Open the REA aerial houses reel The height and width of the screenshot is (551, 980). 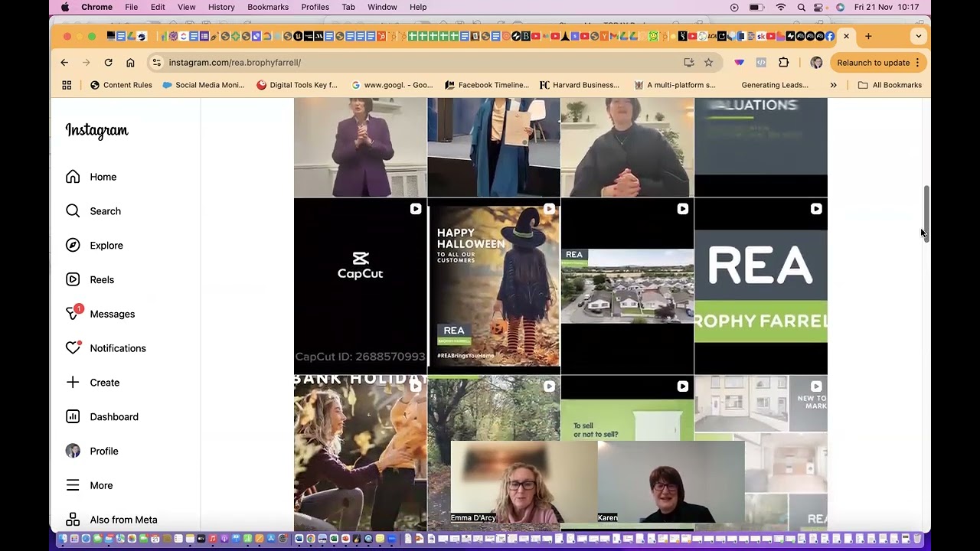[x=627, y=286]
